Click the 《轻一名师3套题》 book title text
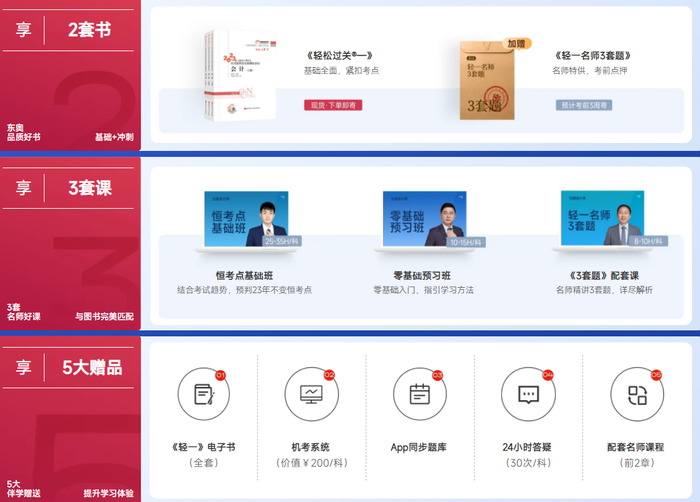This screenshot has width=700, height=502. coord(597,55)
